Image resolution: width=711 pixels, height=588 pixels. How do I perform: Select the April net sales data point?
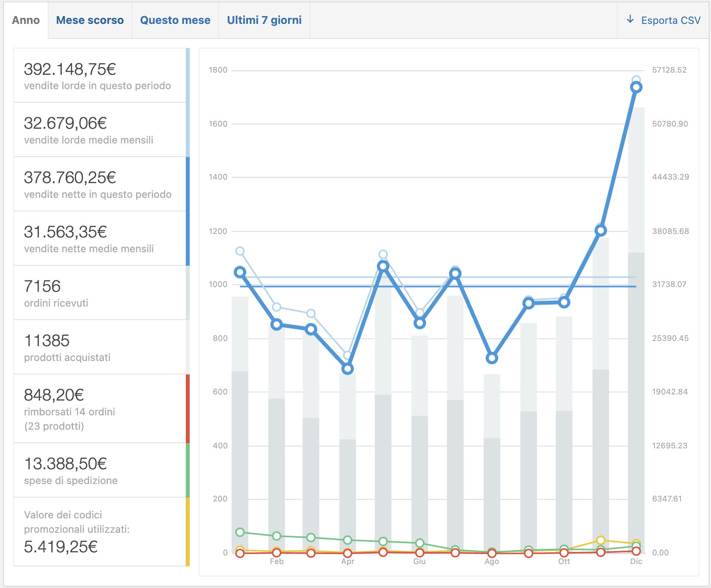point(347,369)
